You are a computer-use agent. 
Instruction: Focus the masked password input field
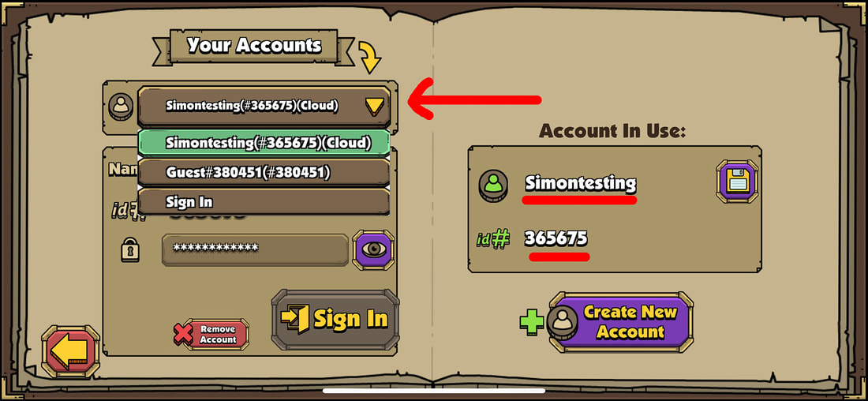click(x=255, y=249)
